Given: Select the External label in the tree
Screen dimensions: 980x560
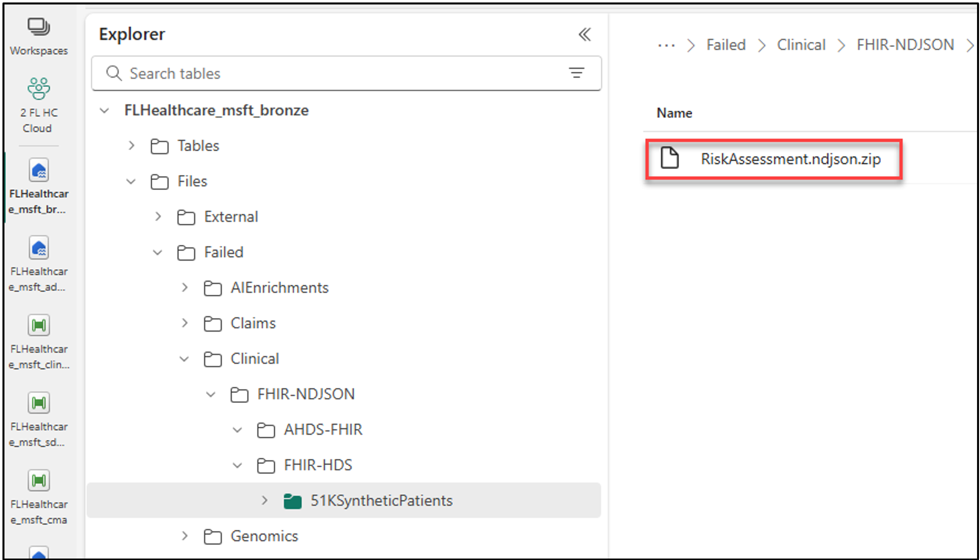Looking at the screenshot, I should (x=231, y=217).
